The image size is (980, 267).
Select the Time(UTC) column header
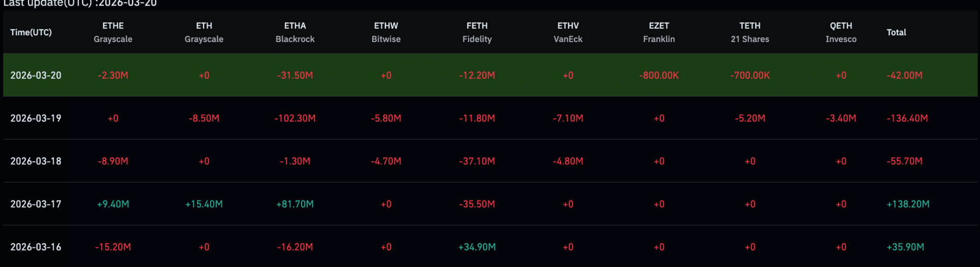(x=31, y=32)
